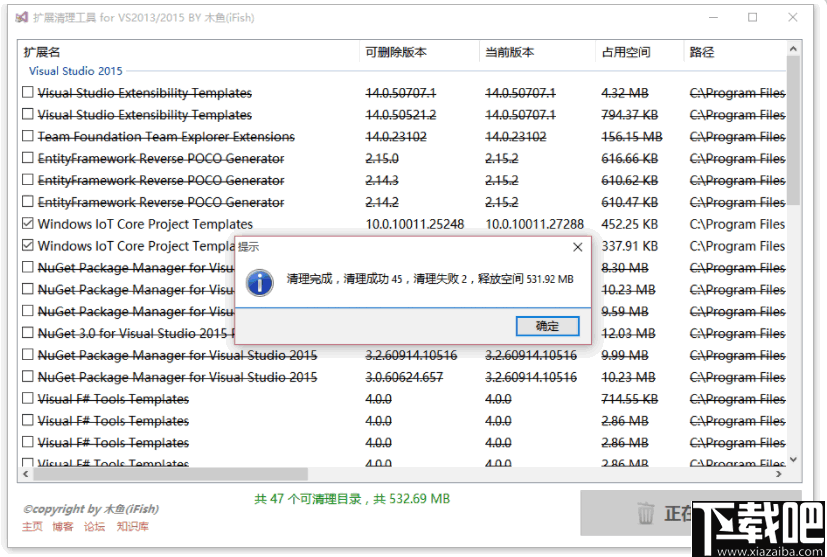Tick EntityFramework Reverse POCO Generator 2.14.2 checkbox

pos(28,201)
